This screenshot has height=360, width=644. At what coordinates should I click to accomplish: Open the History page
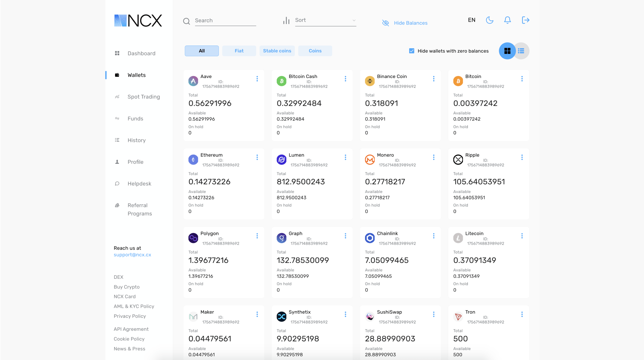click(x=136, y=140)
